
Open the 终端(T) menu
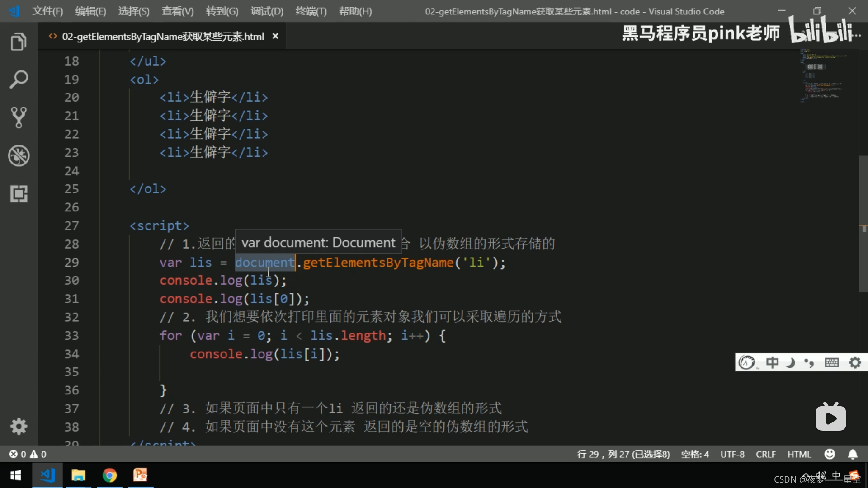[311, 11]
